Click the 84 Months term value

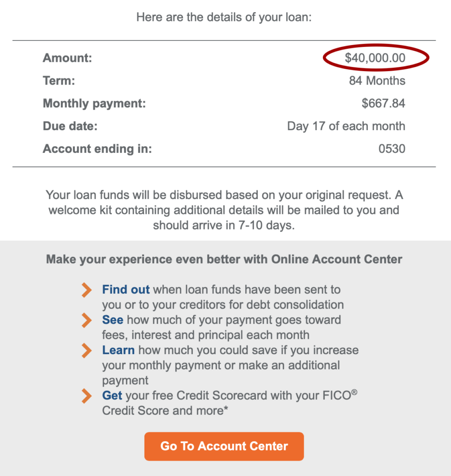377,81
